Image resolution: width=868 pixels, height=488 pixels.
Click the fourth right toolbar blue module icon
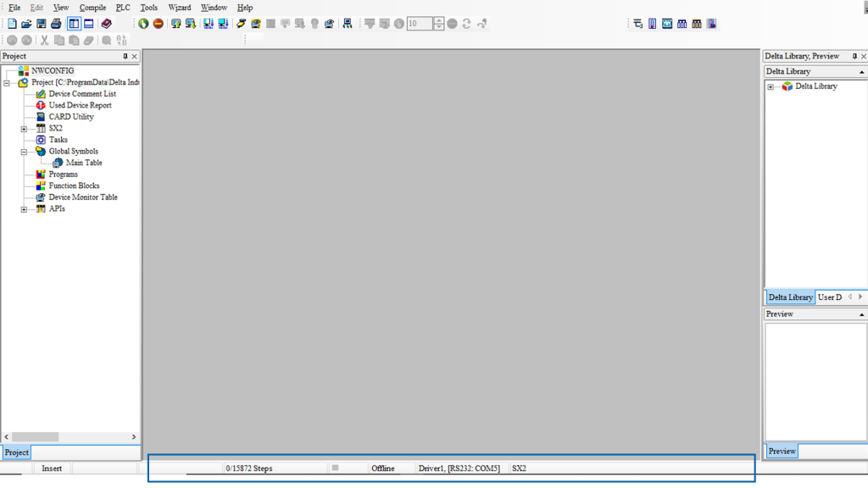point(682,24)
